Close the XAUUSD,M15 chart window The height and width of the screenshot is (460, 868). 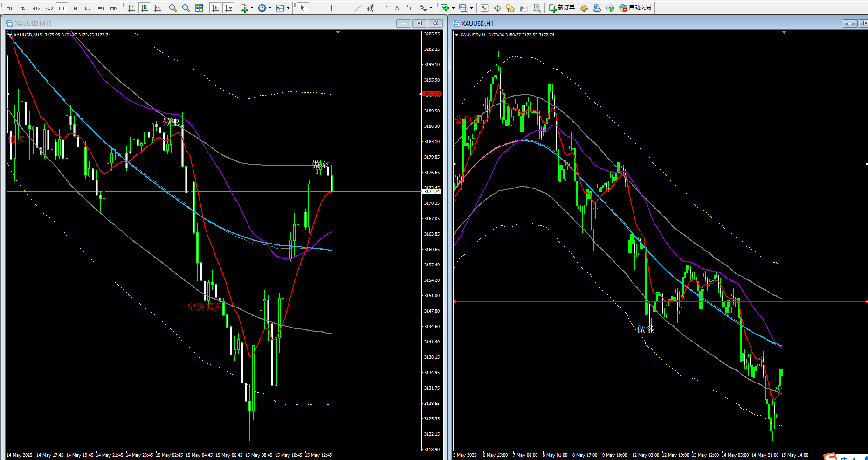click(x=435, y=23)
